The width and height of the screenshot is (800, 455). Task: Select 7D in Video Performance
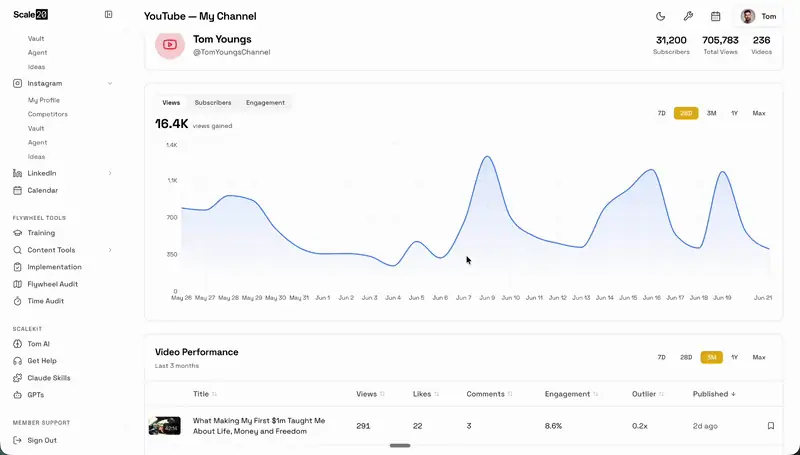coord(661,357)
